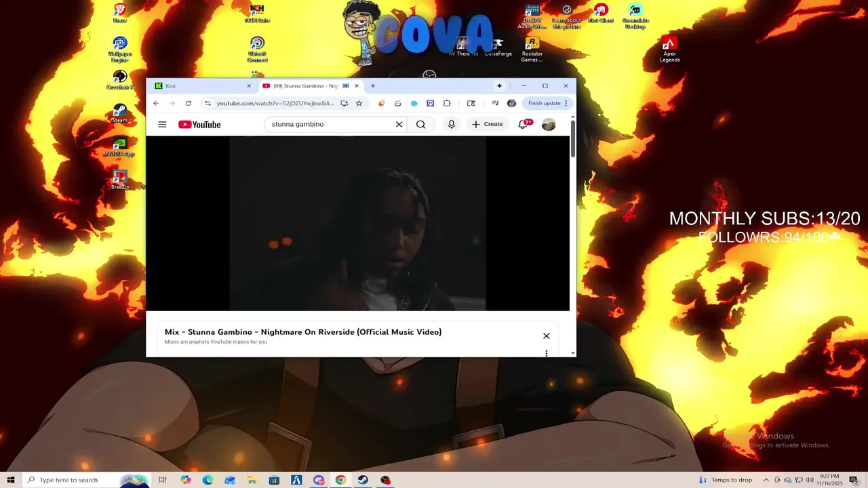Click taskbar search box
Image resolution: width=868 pixels, height=488 pixels.
[x=87, y=480]
